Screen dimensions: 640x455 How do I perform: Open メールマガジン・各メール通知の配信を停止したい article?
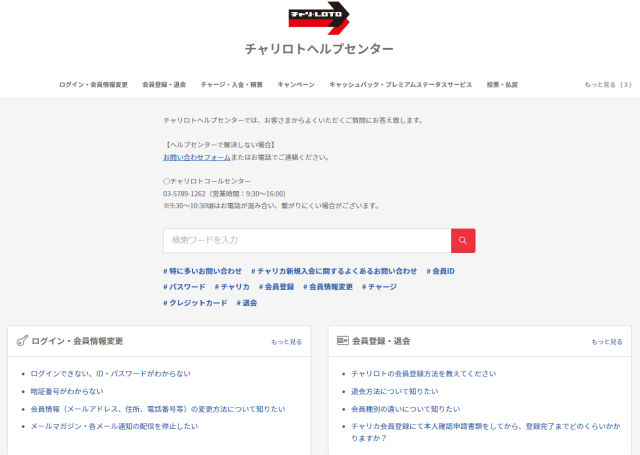(x=114, y=426)
